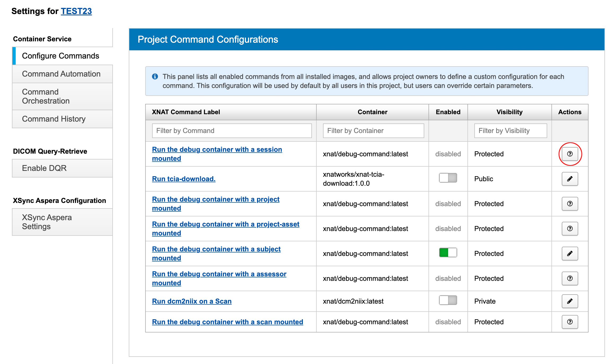Click help icon for project-asset mounted command

pyautogui.click(x=570, y=229)
